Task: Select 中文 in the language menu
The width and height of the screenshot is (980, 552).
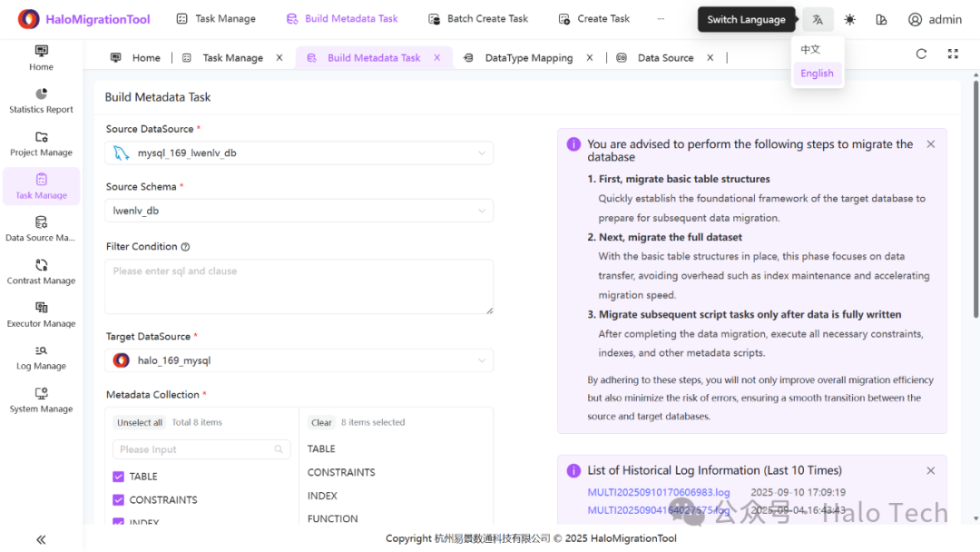Action: (818, 49)
